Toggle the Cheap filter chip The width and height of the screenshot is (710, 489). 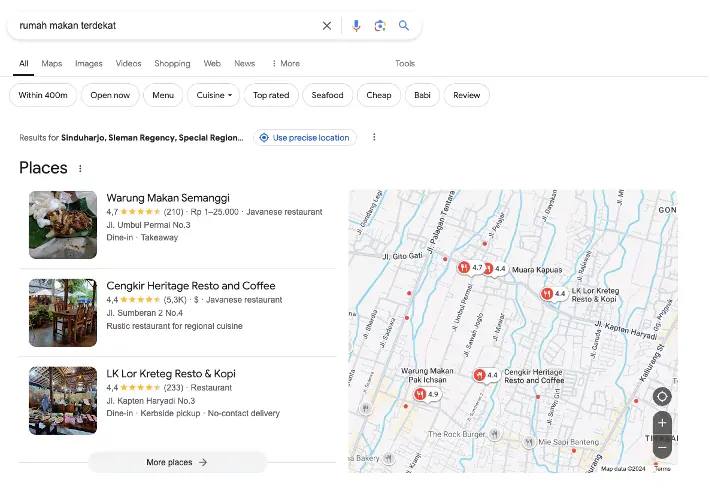click(379, 95)
